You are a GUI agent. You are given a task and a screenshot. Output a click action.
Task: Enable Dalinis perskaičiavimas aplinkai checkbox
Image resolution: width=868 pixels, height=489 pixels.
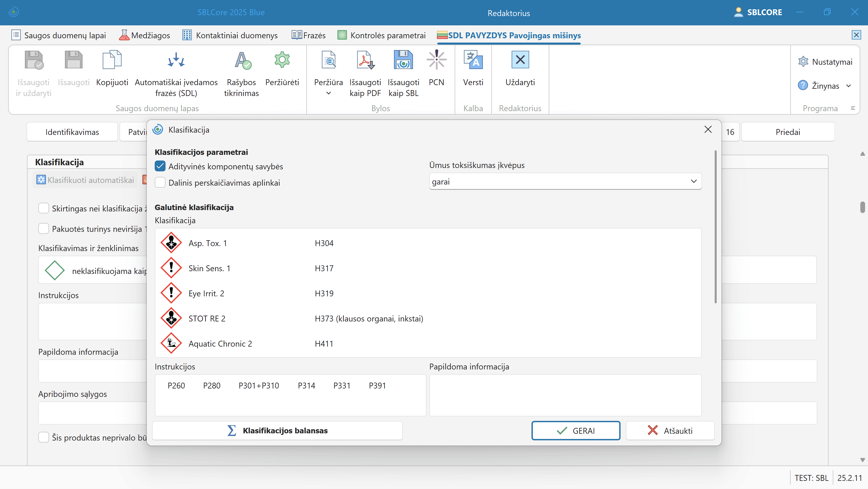pyautogui.click(x=160, y=182)
